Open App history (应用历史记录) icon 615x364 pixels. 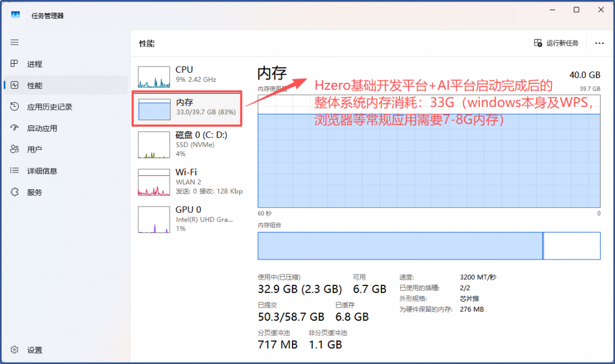click(x=14, y=107)
